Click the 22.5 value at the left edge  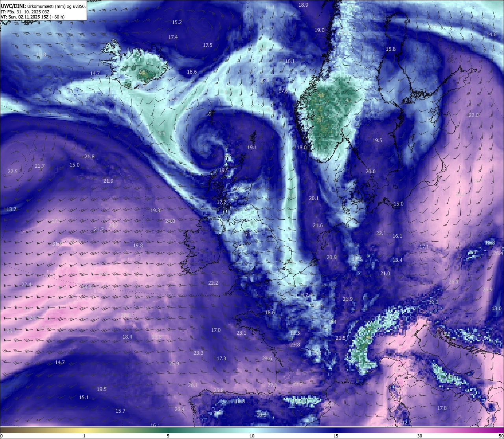[13, 172]
